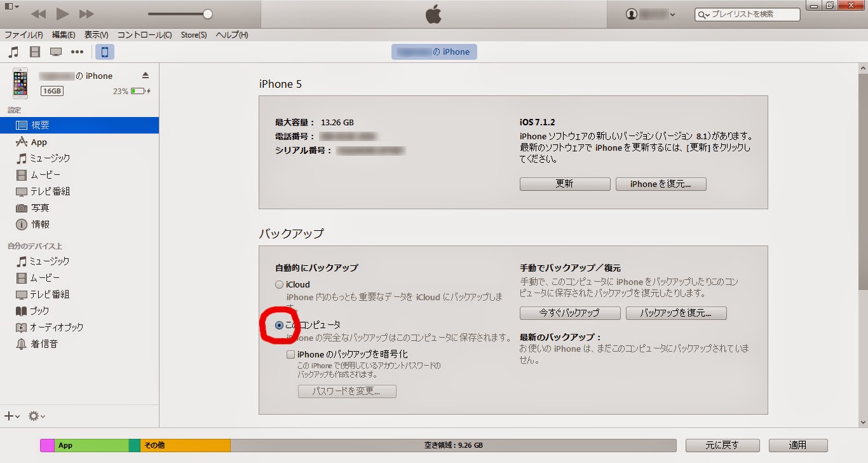Click the orange その他 storage segment
The width and height of the screenshot is (868, 463).
185,445
